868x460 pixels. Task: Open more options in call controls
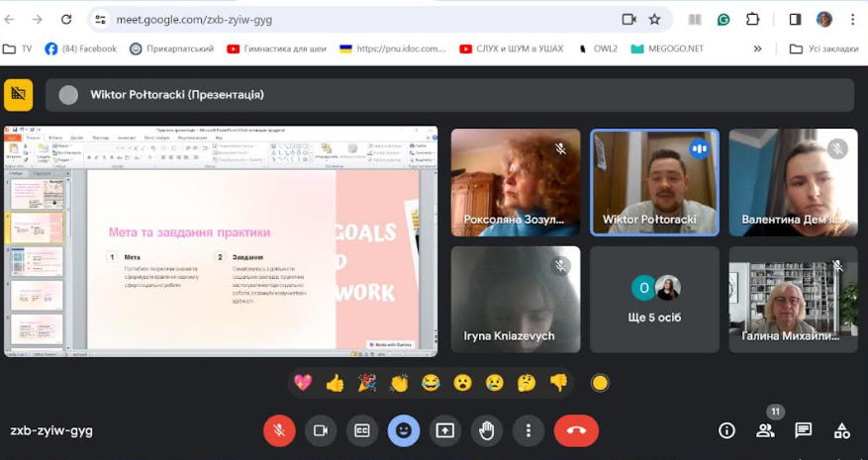(529, 430)
